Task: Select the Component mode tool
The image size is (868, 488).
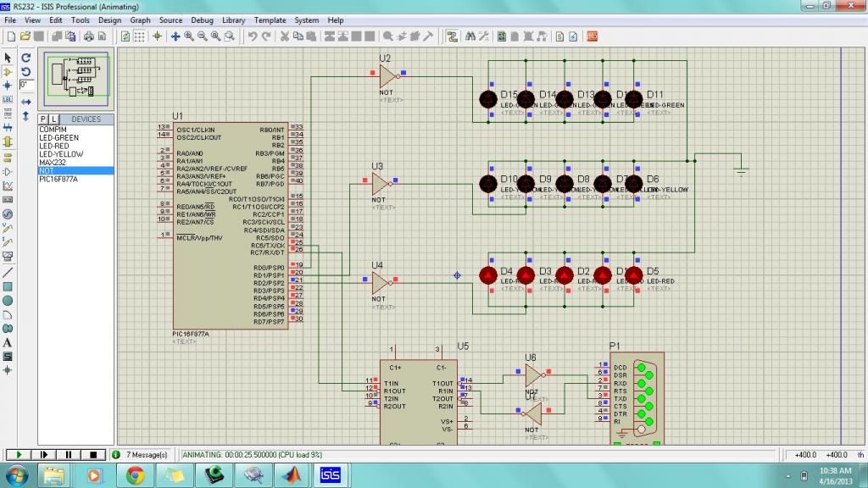Action: pyautogui.click(x=8, y=72)
